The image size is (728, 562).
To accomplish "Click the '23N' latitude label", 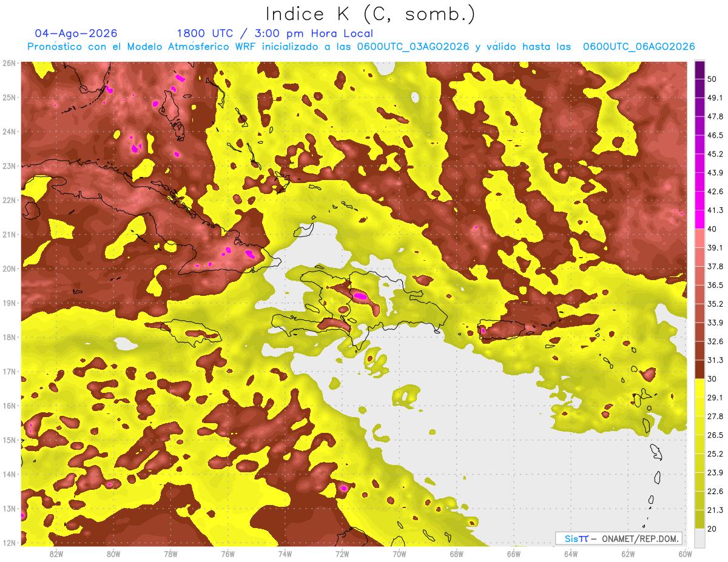I will coord(8,166).
